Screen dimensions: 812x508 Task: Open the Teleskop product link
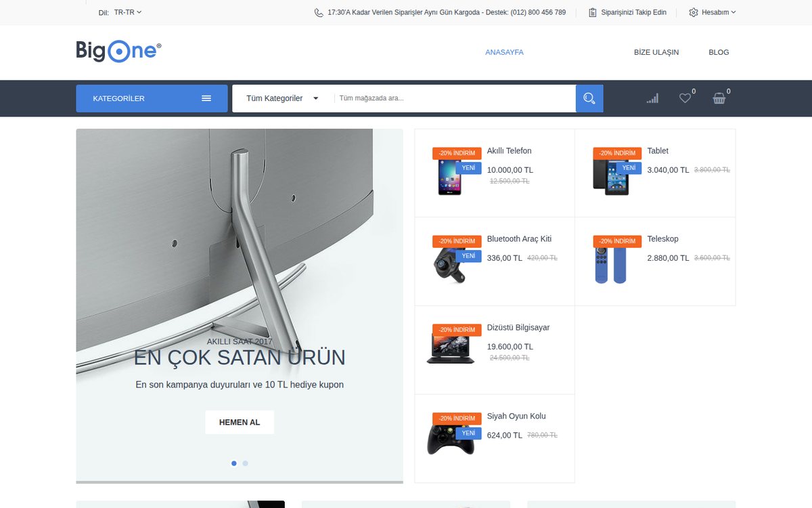[x=663, y=239]
